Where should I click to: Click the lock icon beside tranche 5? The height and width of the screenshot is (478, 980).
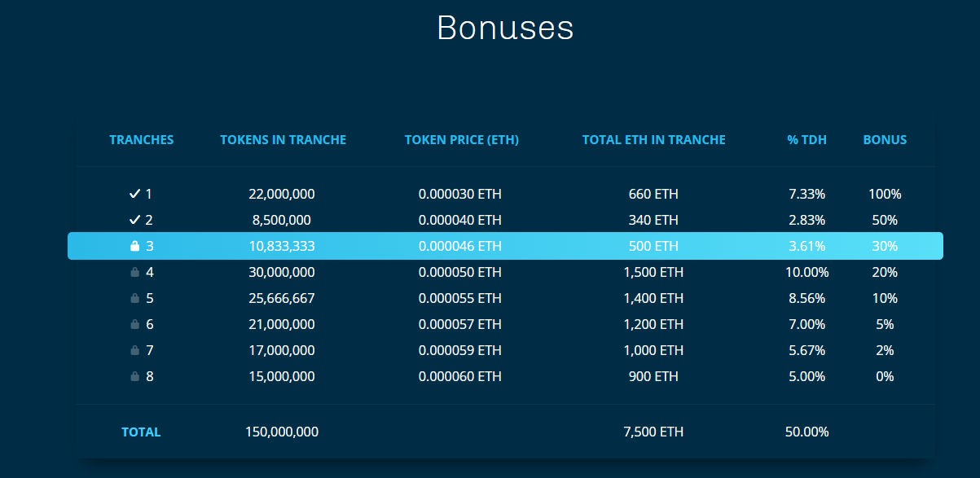tap(135, 298)
